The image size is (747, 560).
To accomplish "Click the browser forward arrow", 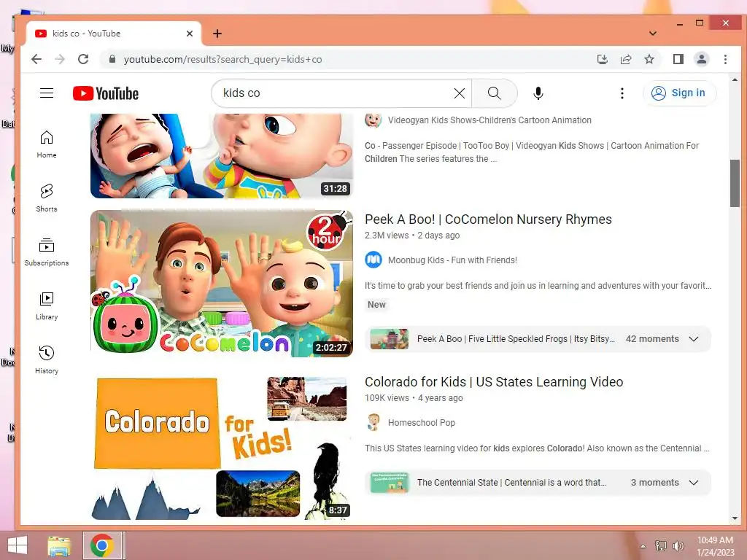I will pos(60,59).
